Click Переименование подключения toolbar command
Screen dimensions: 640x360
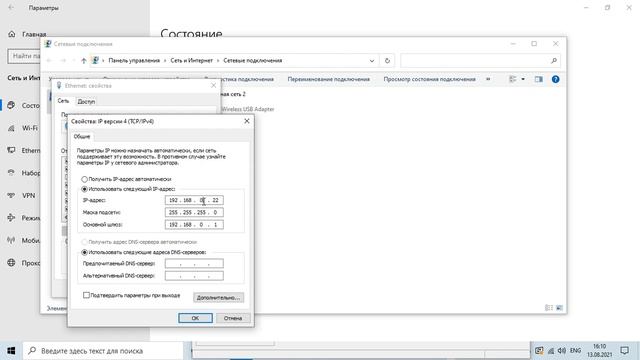tap(329, 79)
